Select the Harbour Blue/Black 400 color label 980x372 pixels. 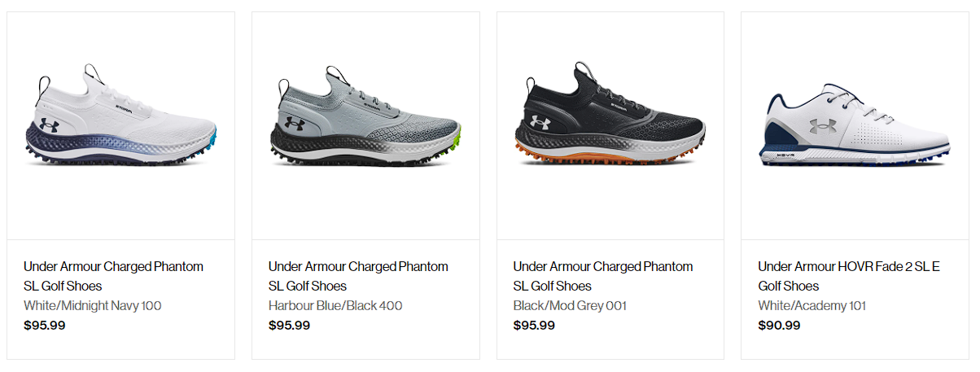point(335,306)
